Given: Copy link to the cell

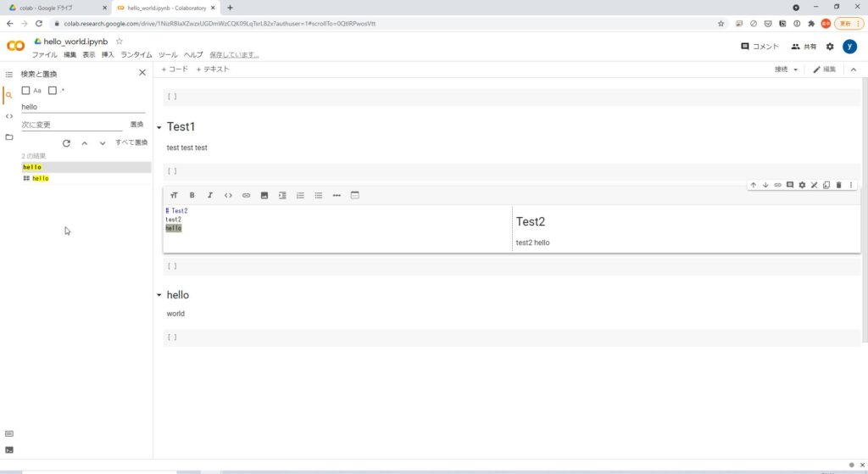Looking at the screenshot, I should pyautogui.click(x=778, y=185).
